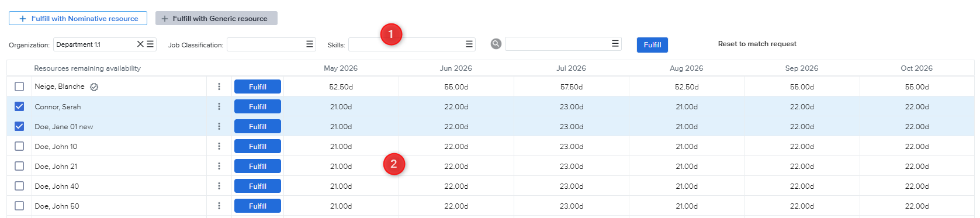Click plus icon on Fulfill with Generic resource
980x218 pixels.
(x=165, y=19)
